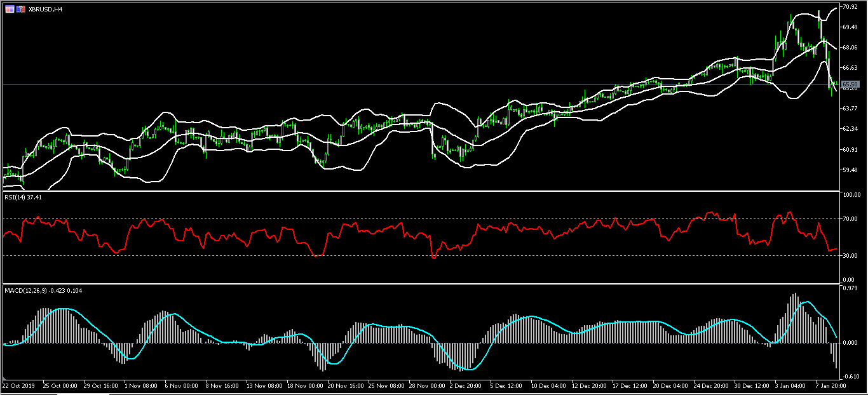Viewport: 868px width, 395px height.
Task: Click the 70.92 level on price axis
Action: tap(850, 7)
